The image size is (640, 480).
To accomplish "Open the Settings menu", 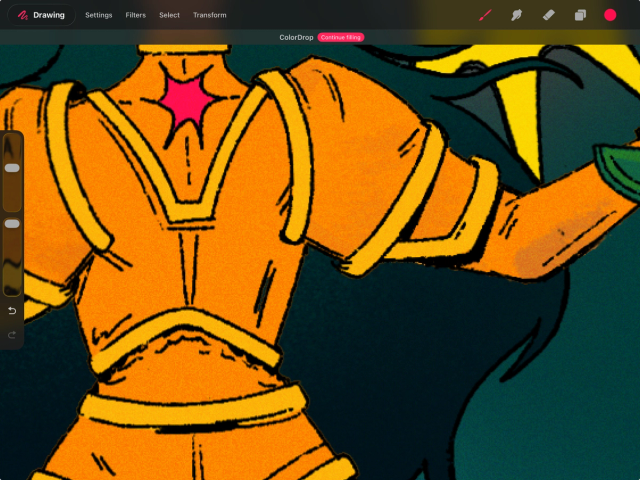I will [99, 15].
